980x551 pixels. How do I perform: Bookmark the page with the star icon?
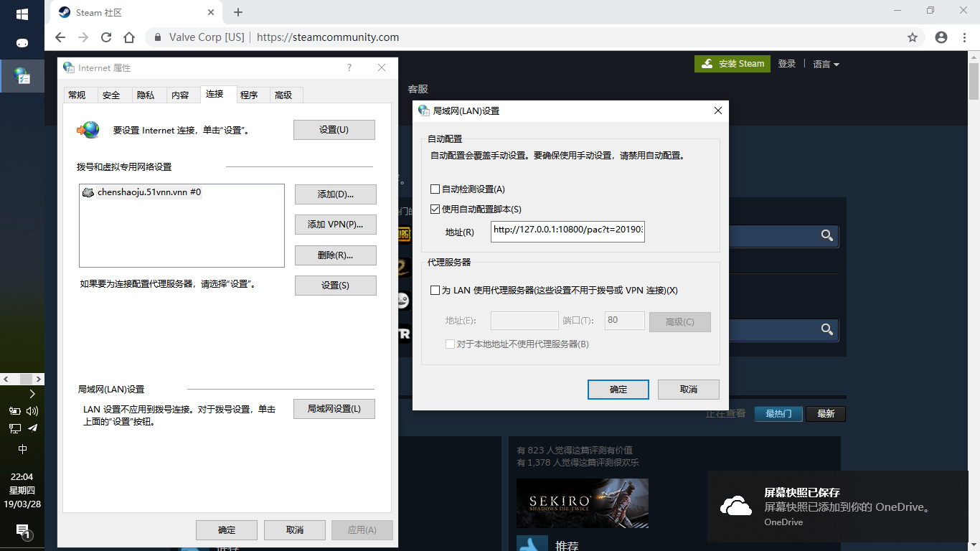(911, 37)
